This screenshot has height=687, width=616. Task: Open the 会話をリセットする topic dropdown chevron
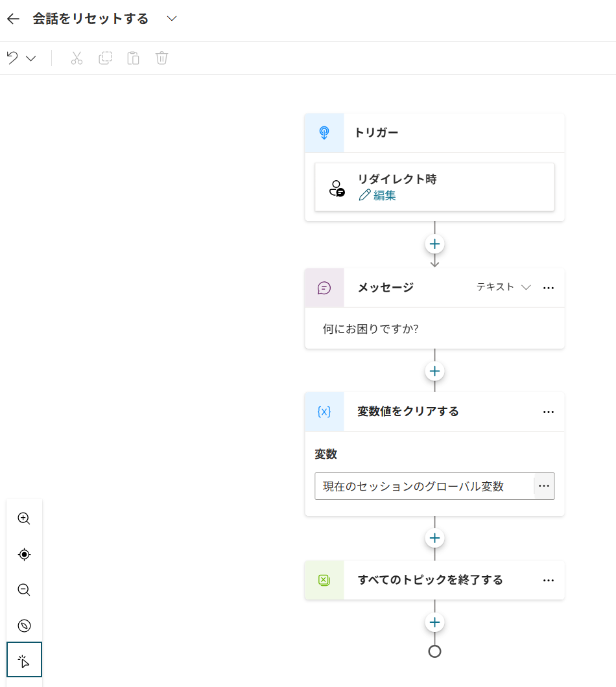[x=172, y=19]
